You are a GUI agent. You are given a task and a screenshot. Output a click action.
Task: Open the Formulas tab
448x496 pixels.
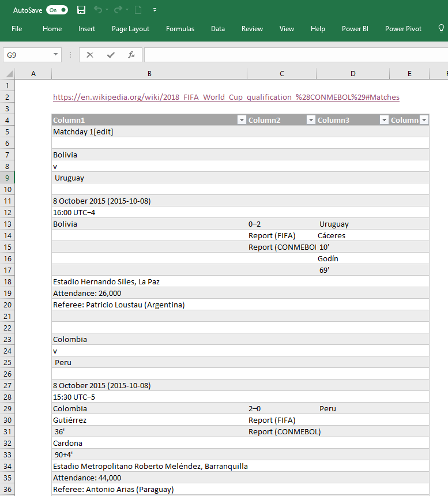(x=180, y=29)
